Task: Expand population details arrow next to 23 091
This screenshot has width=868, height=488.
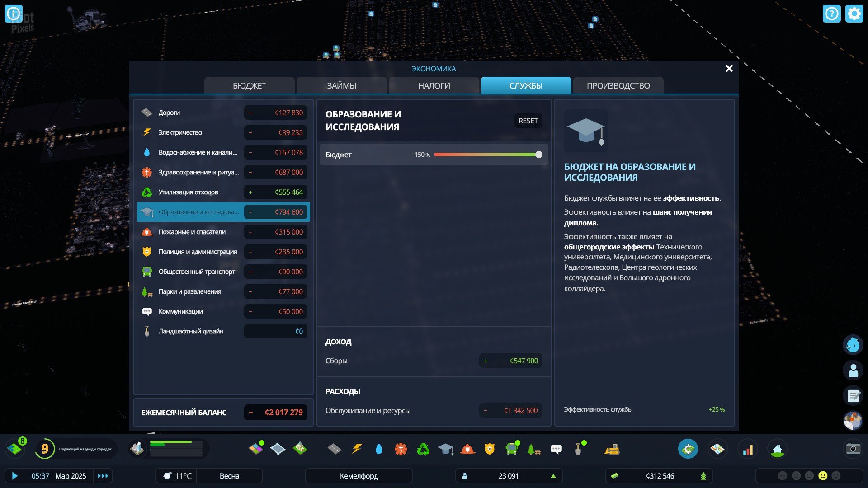Action: (553, 476)
